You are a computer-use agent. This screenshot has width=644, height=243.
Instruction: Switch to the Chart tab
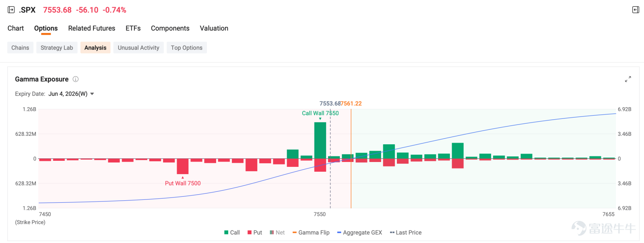point(16,28)
